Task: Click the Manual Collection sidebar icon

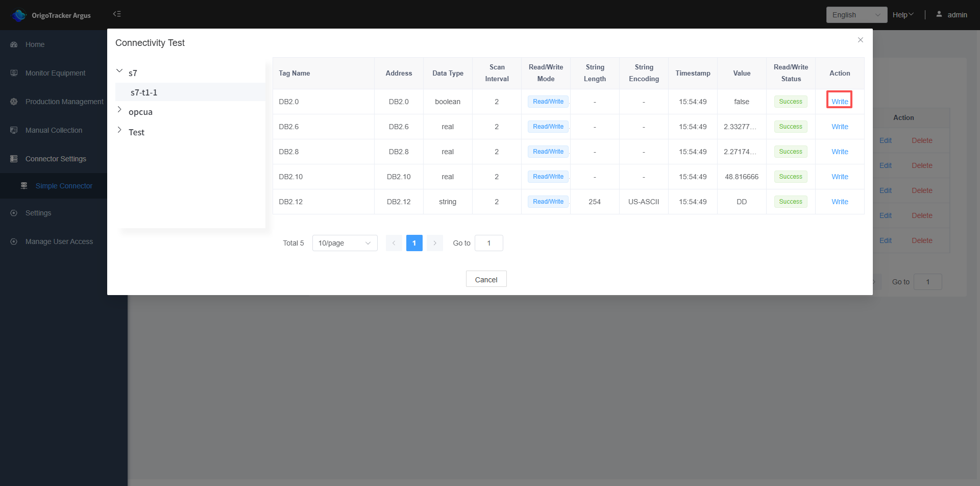Action: coord(14,131)
